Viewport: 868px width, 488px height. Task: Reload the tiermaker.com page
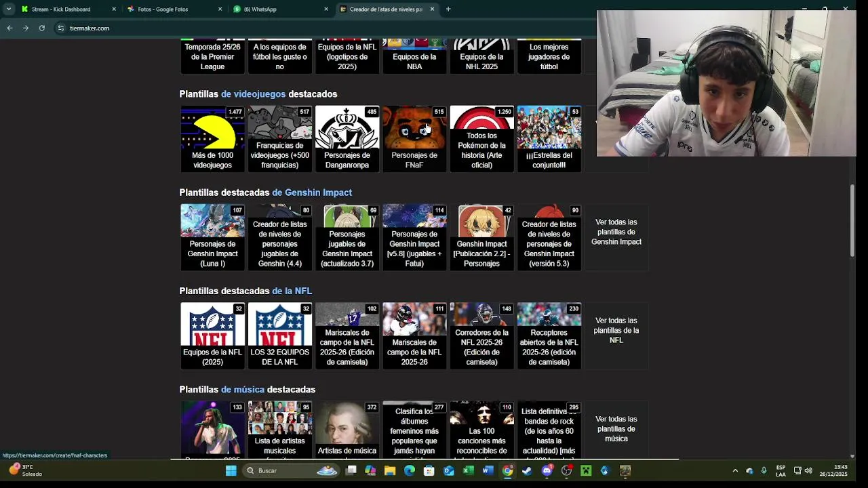pos(41,28)
